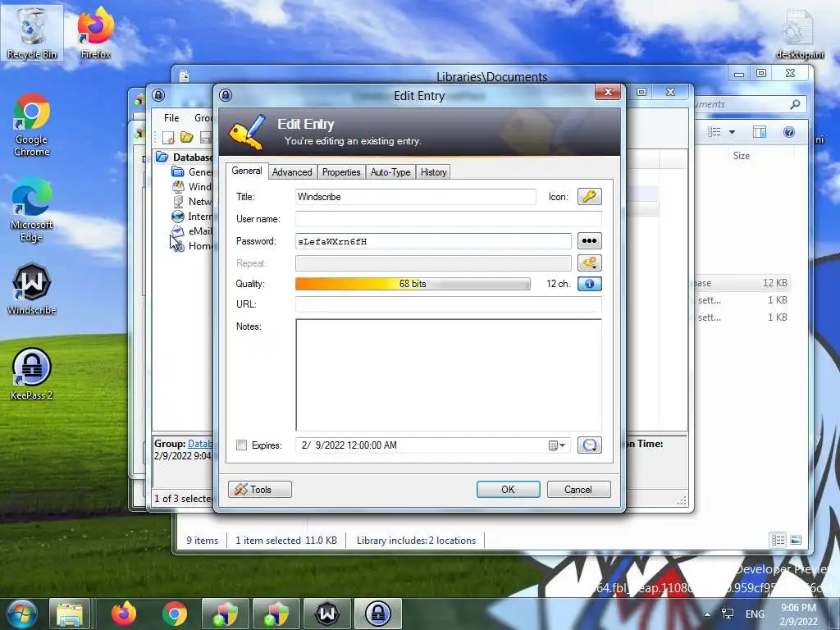Select the desktop.ini file on desktop
The image size is (840, 630).
point(799,33)
